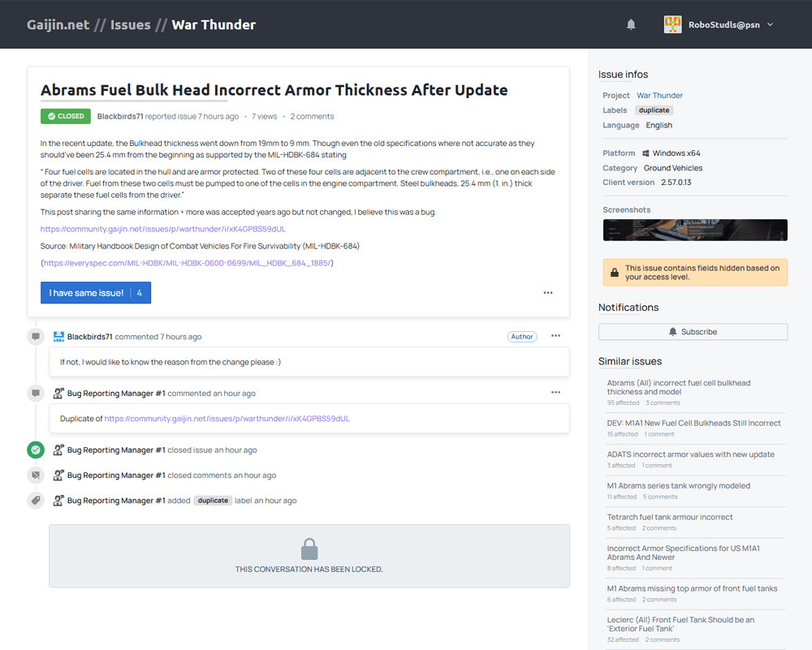Image resolution: width=812 pixels, height=650 pixels.
Task: Go to Gaijin.net home link
Action: click(x=58, y=24)
